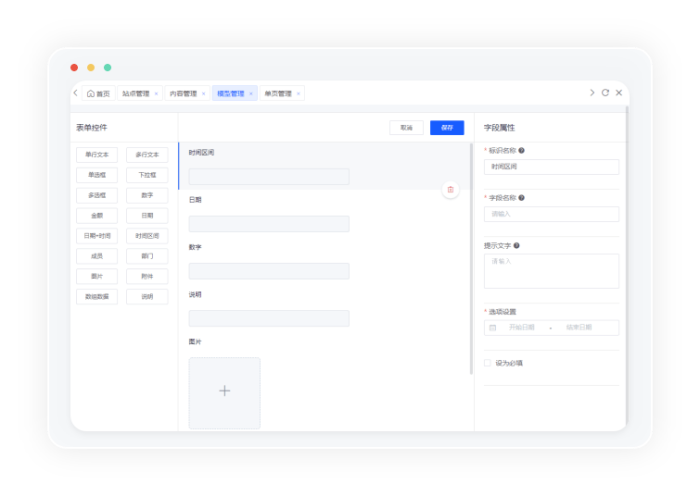
Task: Switch to the 内容管理 tab
Action: (x=182, y=94)
